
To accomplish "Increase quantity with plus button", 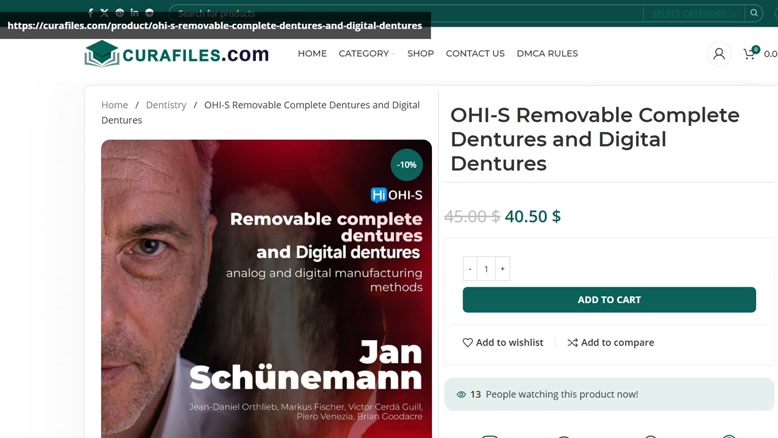I will click(x=502, y=268).
